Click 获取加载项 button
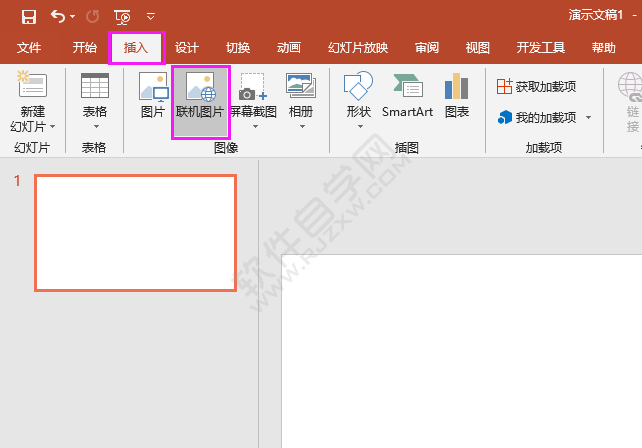 click(x=536, y=86)
